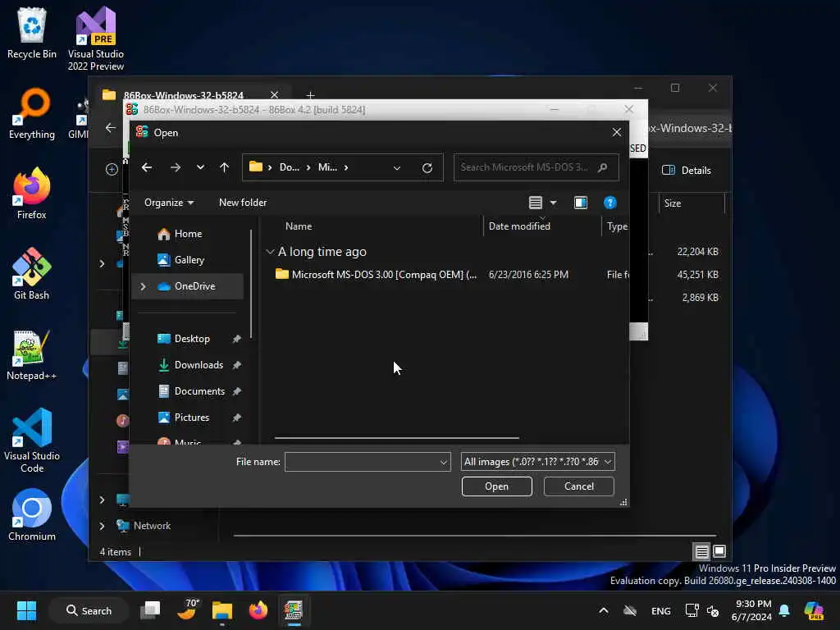Open the File name dropdown arrow
The height and width of the screenshot is (630, 840).
click(444, 462)
